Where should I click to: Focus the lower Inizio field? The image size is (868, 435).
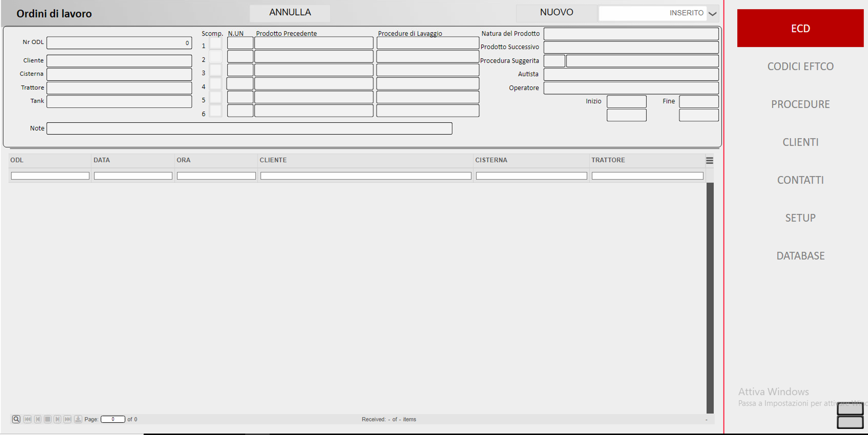pos(627,115)
